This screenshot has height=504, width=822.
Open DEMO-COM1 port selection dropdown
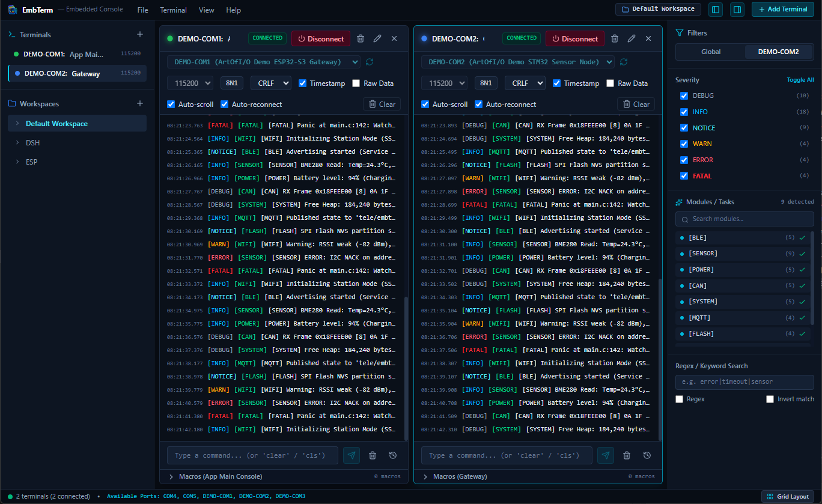[x=264, y=62]
